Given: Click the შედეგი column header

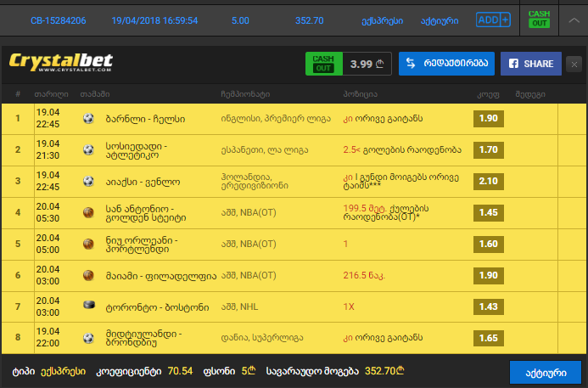Looking at the screenshot, I should tap(530, 94).
